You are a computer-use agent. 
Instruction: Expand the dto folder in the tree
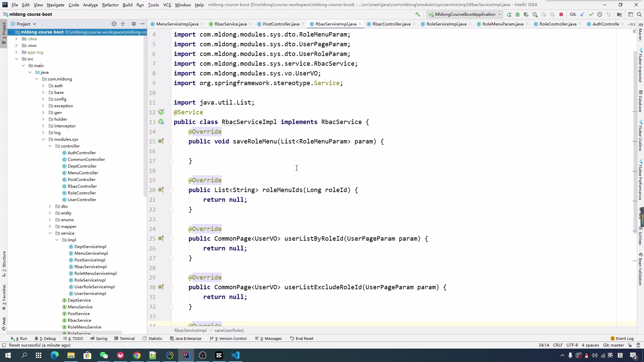[50, 206]
